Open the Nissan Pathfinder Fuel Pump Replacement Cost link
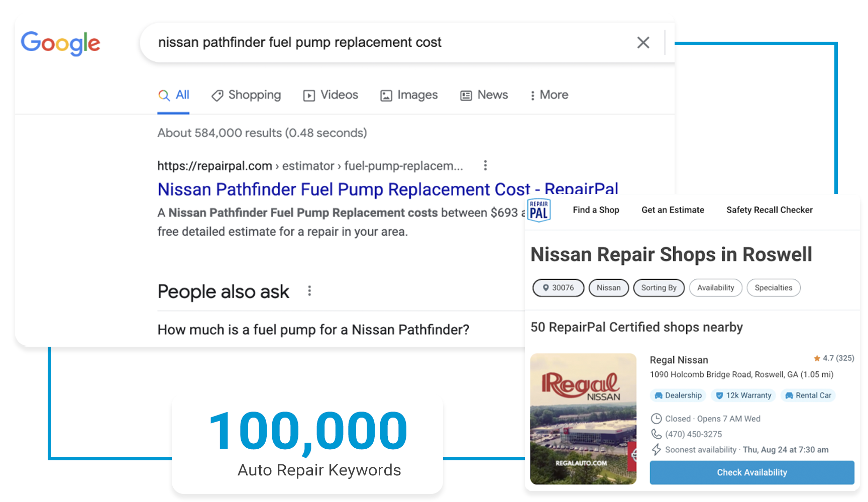The height and width of the screenshot is (502, 868). [388, 189]
